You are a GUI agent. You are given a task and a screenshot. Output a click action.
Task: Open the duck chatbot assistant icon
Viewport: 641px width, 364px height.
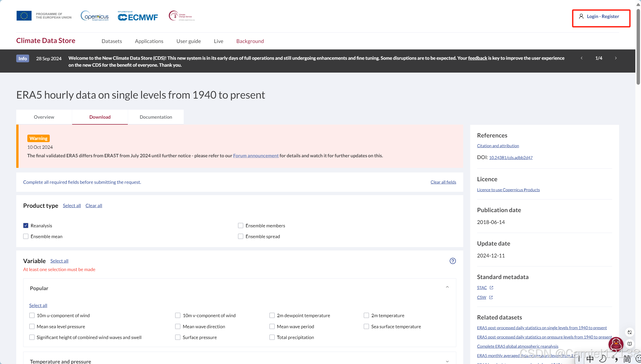point(616,344)
